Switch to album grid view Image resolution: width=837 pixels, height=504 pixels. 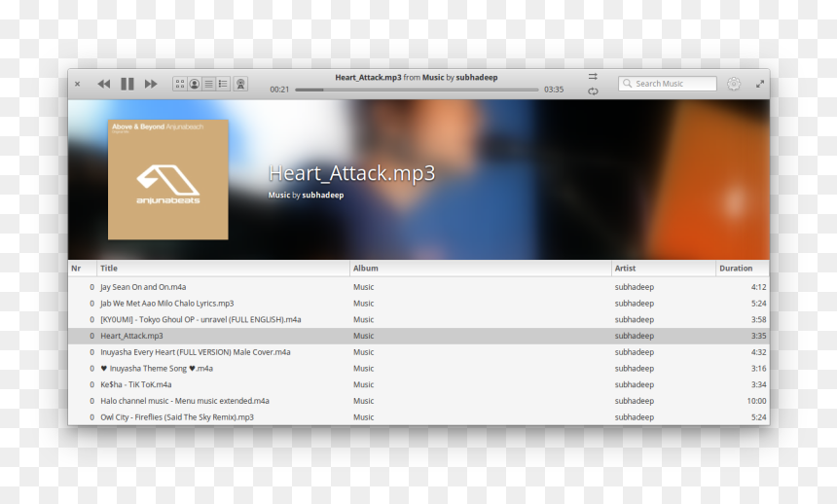tap(180, 84)
